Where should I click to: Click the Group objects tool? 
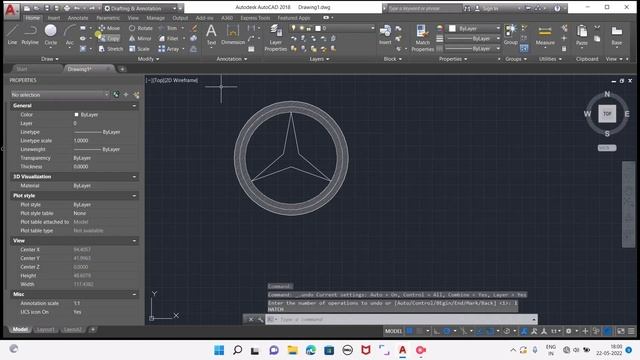pos(510,34)
